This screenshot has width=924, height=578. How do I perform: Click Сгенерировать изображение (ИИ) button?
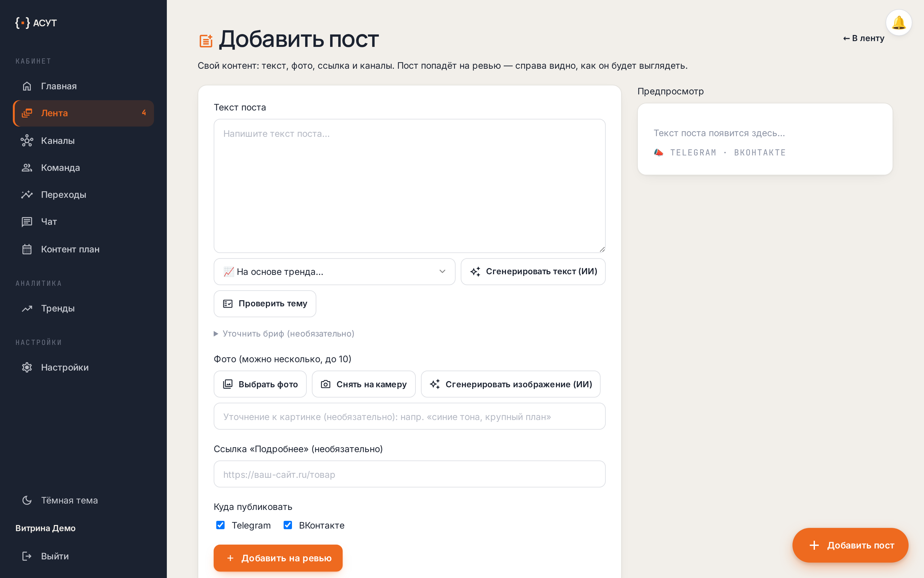[510, 384]
